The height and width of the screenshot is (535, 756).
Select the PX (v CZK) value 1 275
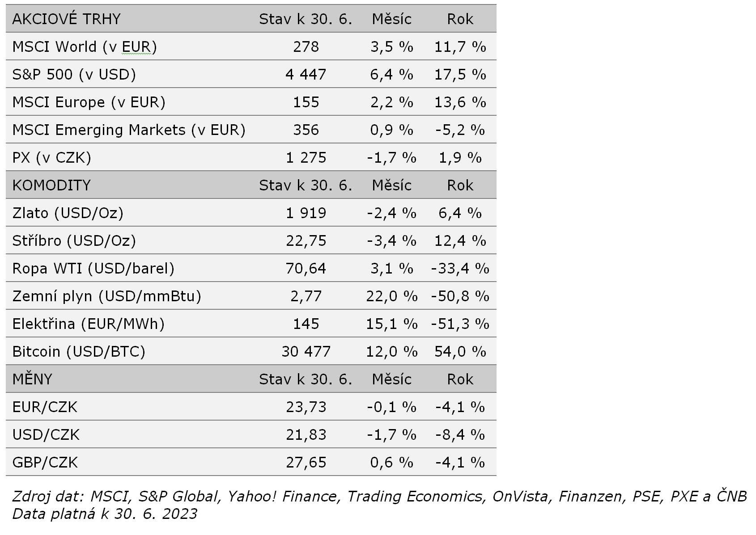click(306, 158)
